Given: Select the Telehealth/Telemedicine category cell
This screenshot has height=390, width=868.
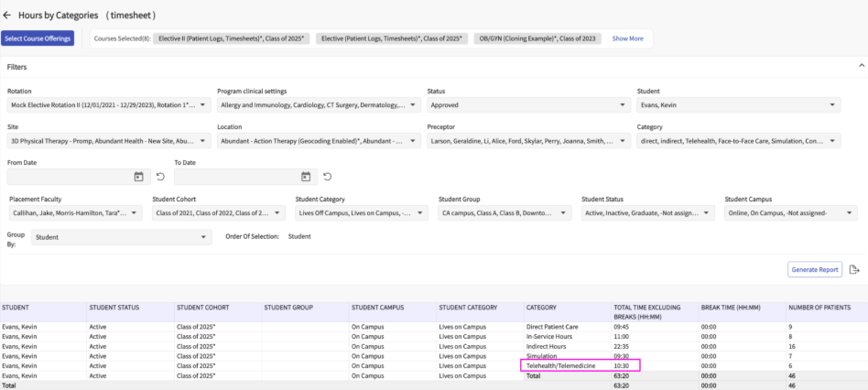Looking at the screenshot, I should coord(561,365).
